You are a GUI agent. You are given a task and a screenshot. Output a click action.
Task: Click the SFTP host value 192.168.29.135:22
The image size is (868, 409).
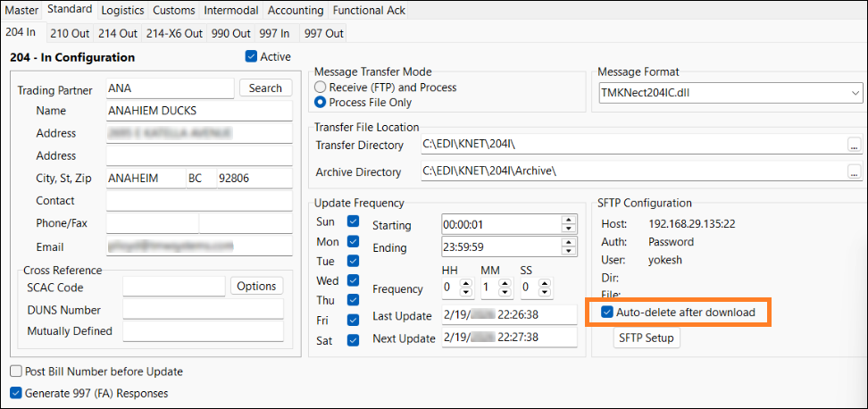pyautogui.click(x=692, y=224)
